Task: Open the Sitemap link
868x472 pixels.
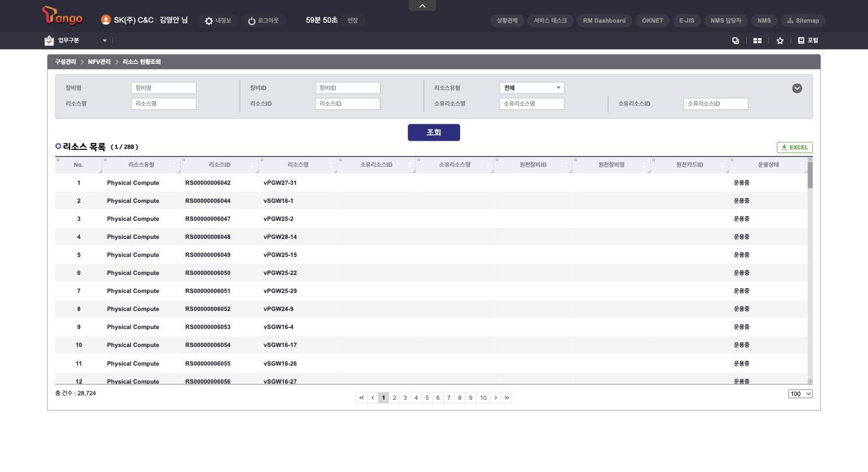Action: (803, 20)
